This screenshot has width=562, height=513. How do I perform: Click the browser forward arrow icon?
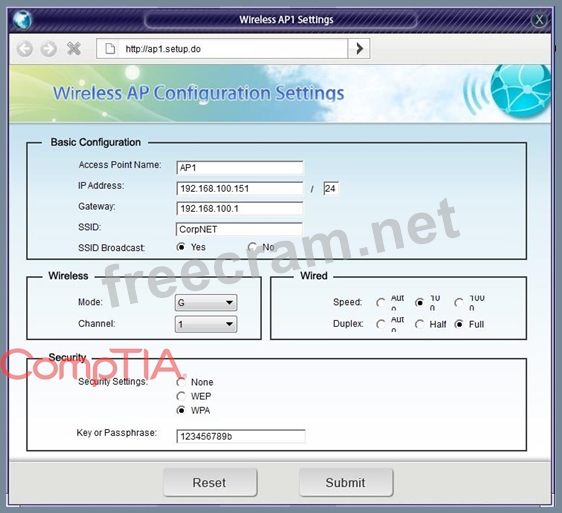click(x=48, y=49)
